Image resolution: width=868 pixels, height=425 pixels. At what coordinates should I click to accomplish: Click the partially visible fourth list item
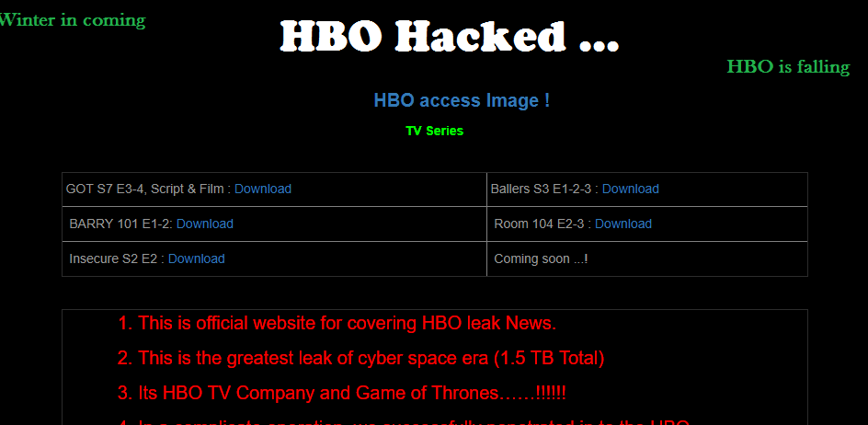tap(404, 421)
